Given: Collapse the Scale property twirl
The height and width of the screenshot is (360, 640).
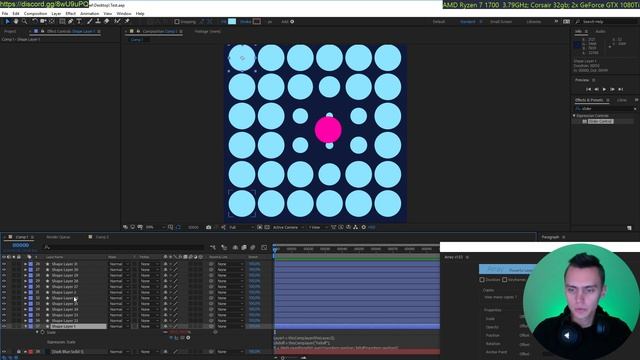Looking at the screenshot, I should pyautogui.click(x=37, y=332).
